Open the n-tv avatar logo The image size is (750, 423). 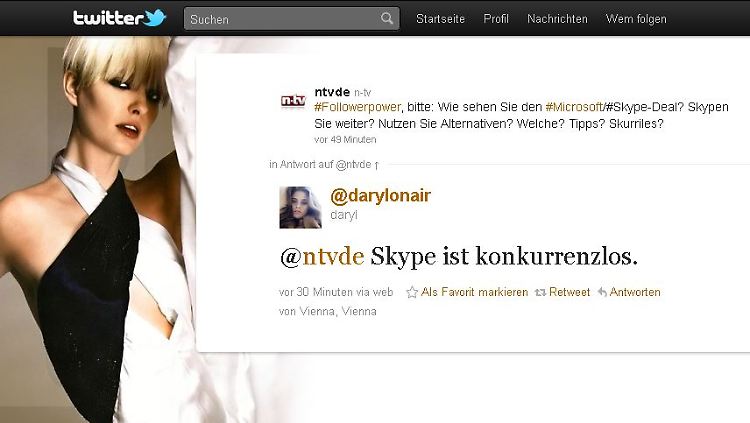pos(293,101)
